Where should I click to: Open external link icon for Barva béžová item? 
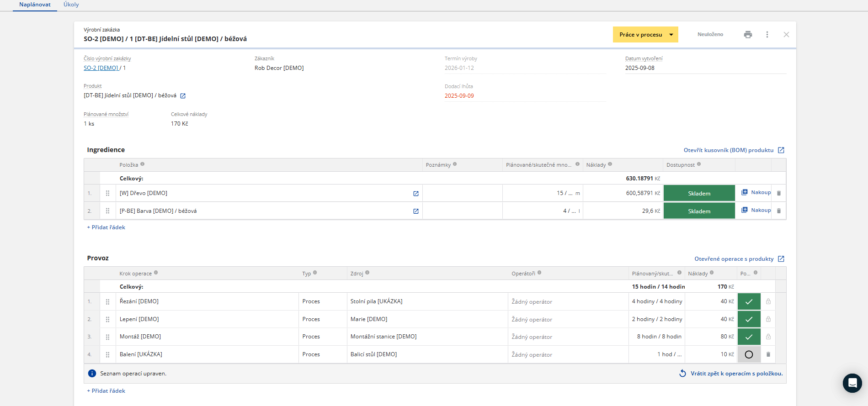[416, 211]
